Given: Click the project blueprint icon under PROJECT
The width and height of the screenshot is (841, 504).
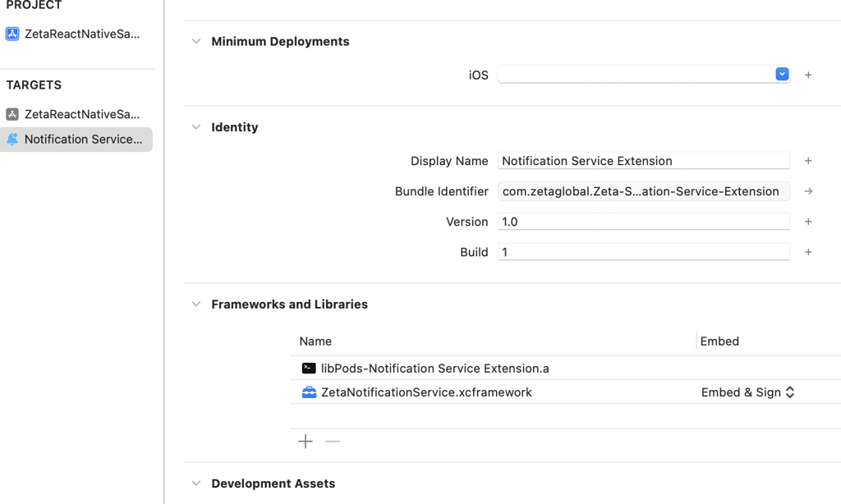Looking at the screenshot, I should click(12, 34).
